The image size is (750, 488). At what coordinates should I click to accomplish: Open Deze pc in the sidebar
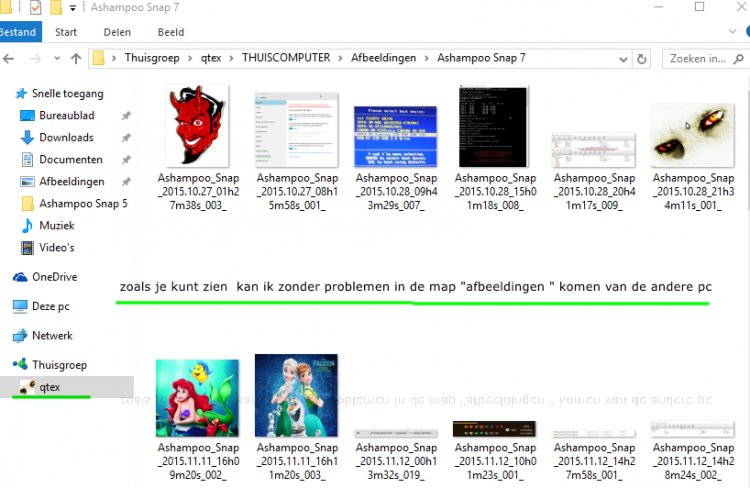(x=50, y=306)
